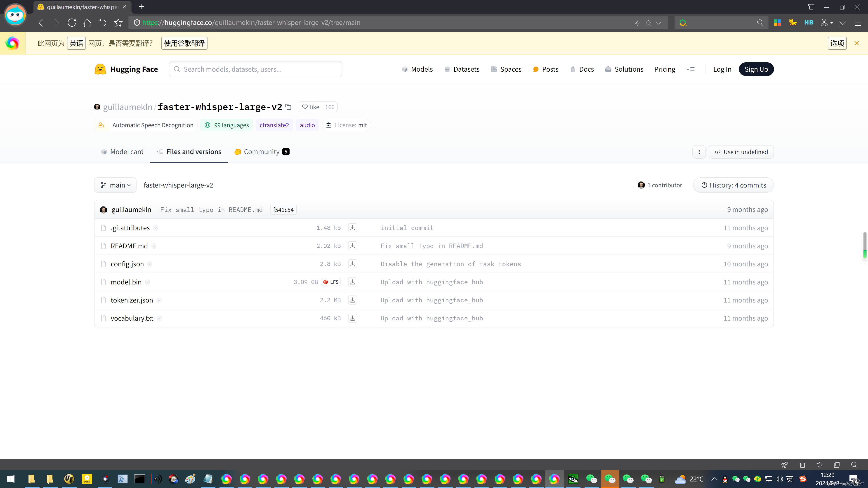The height and width of the screenshot is (488, 868).
Task: Like the faster-whisper-large-v2 model
Action: (x=311, y=107)
